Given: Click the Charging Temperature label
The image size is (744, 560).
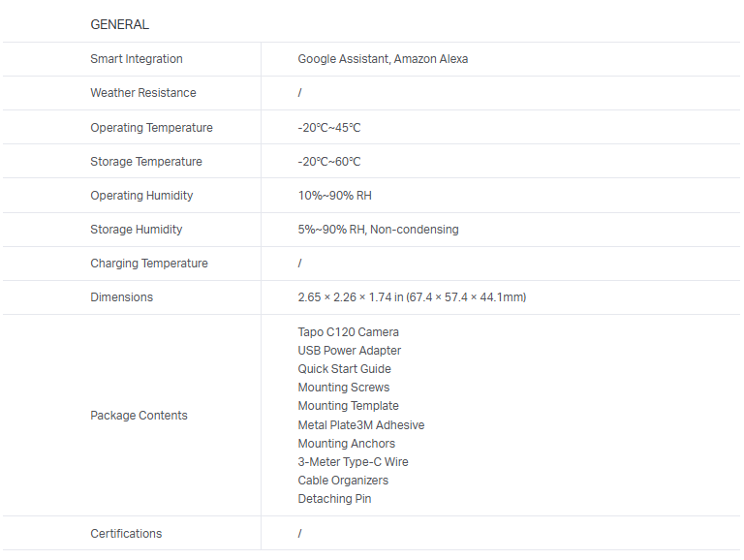Looking at the screenshot, I should tap(149, 264).
